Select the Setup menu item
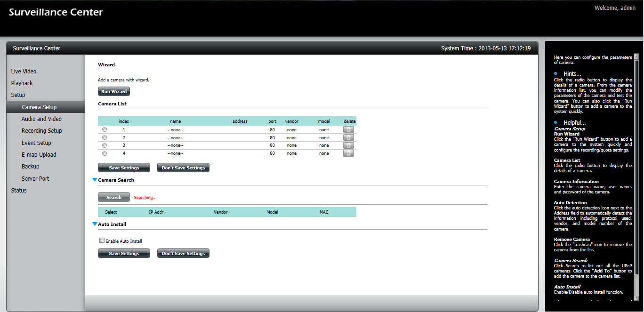 (18, 95)
